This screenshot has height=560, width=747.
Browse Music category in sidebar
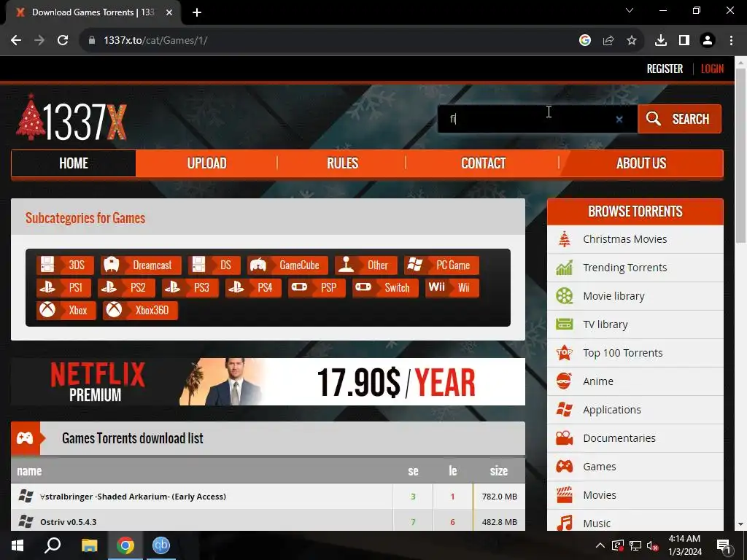[635, 521]
